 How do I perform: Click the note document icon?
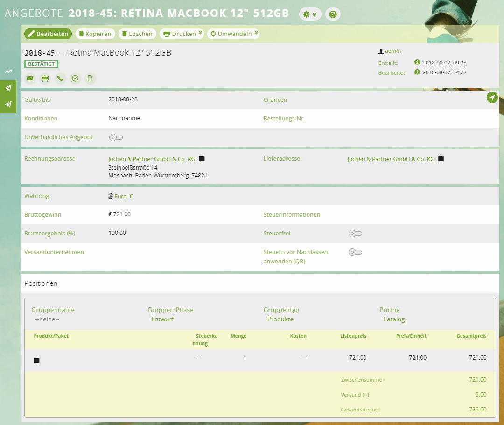click(90, 78)
